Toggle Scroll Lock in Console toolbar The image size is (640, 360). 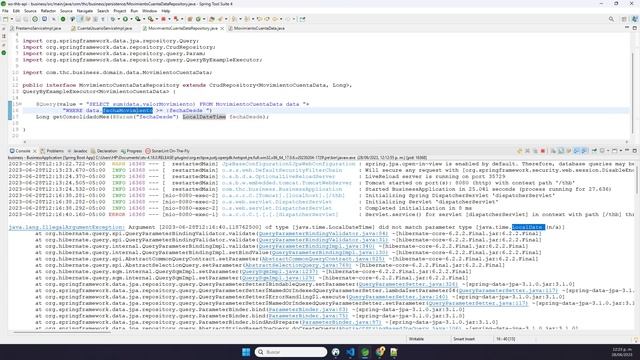[561, 151]
